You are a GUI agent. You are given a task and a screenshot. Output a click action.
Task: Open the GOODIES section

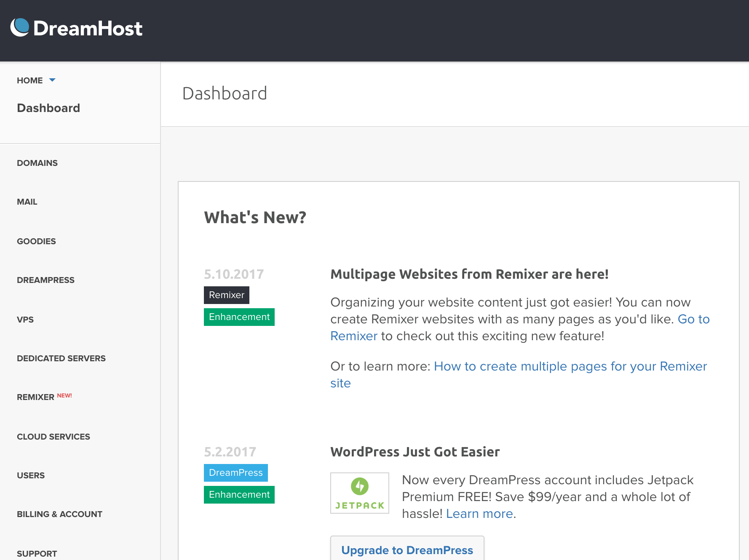[x=36, y=241]
